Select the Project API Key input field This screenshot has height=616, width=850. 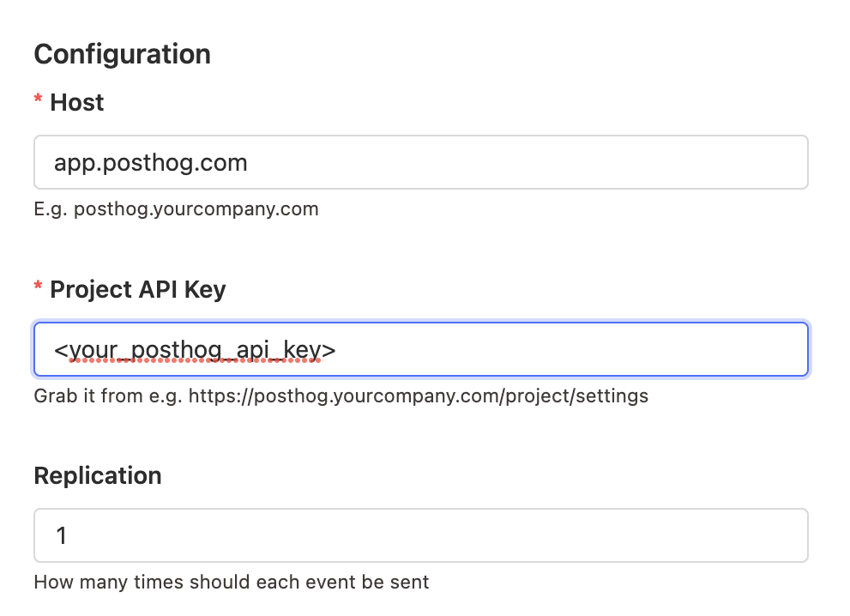[x=420, y=349]
